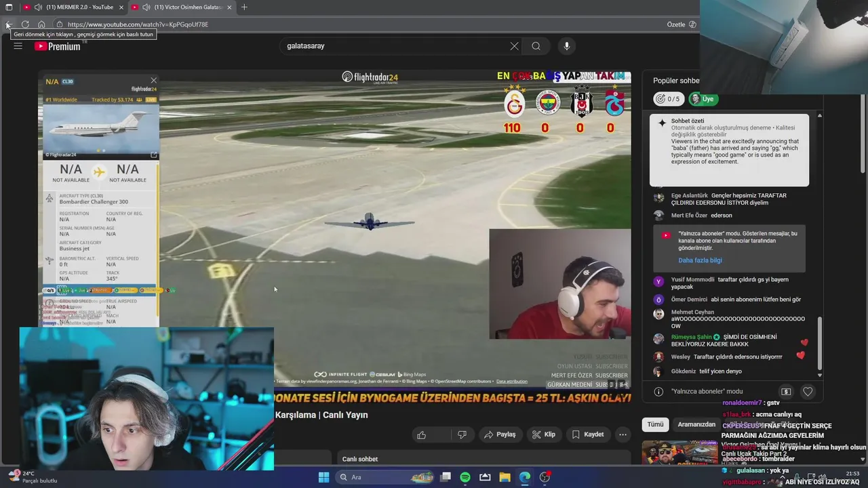Close the flightradar24 aircraft info panel
Screen dimensions: 868x488
pos(153,81)
